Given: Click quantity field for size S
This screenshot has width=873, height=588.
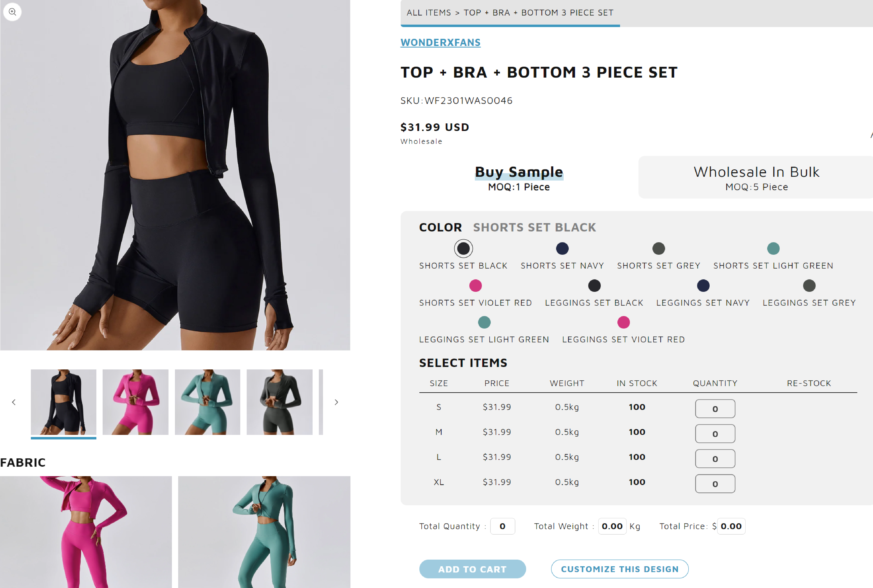Looking at the screenshot, I should coord(715,408).
